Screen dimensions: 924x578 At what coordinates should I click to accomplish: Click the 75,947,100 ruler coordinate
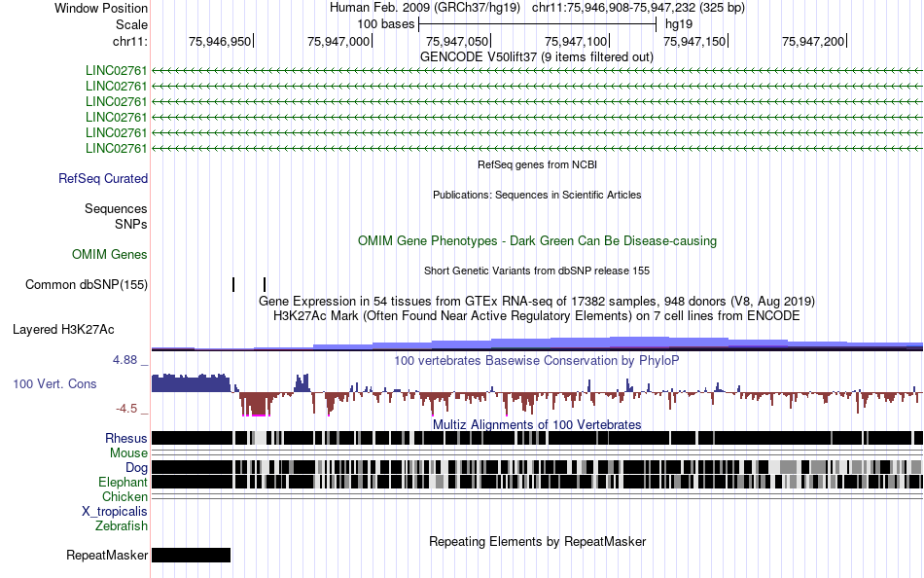point(576,41)
